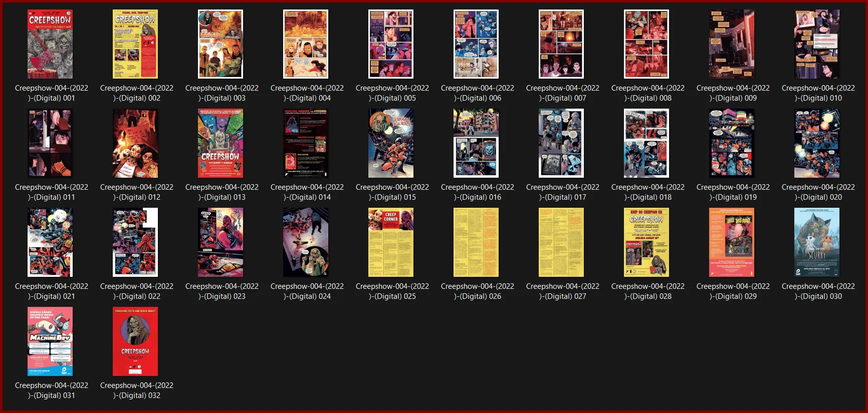868x413 pixels.
Task: Click the file name ending in (Digital) 011
Action: pyautogui.click(x=52, y=192)
